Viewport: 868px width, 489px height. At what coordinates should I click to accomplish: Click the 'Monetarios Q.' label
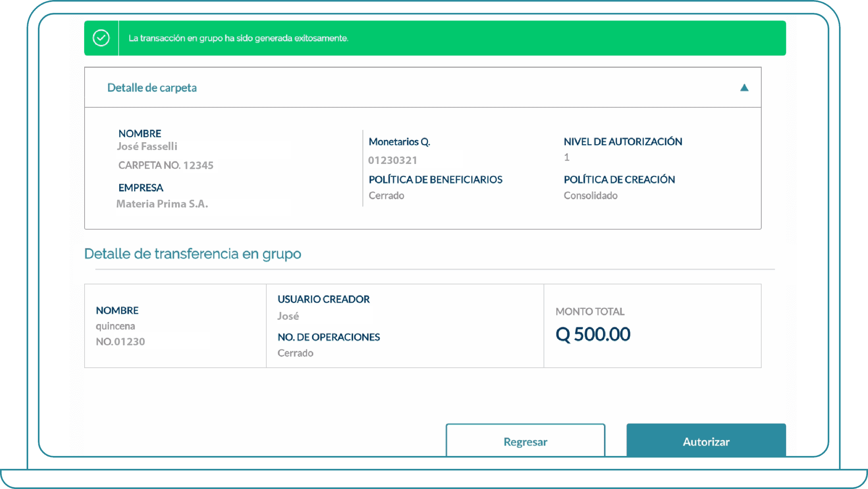coord(399,142)
